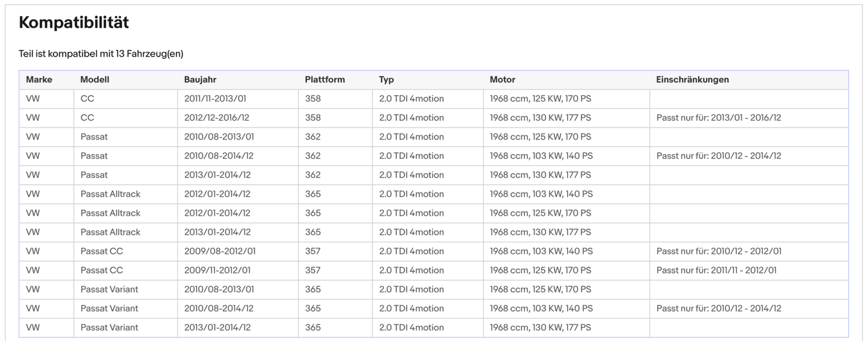Viewport: 868px width, 341px height.
Task: Select the Typ column header
Action: pyautogui.click(x=386, y=79)
